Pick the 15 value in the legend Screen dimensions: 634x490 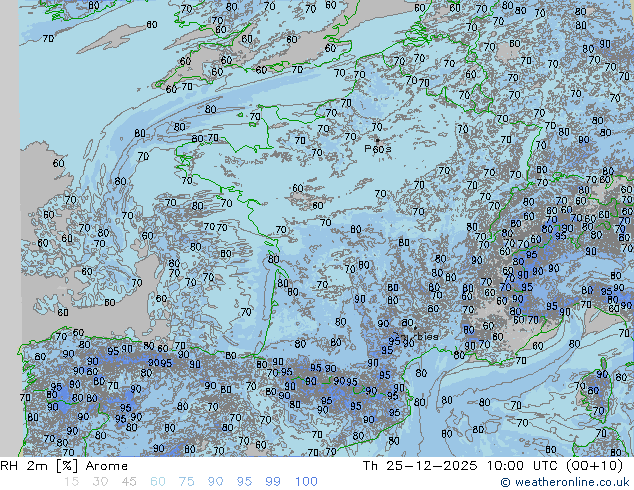pos(70,482)
